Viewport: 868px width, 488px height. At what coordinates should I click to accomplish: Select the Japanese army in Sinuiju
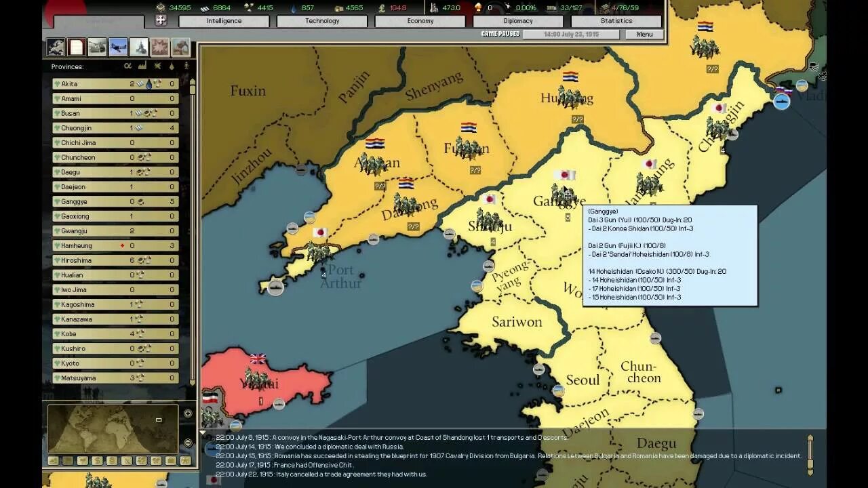pyautogui.click(x=489, y=219)
